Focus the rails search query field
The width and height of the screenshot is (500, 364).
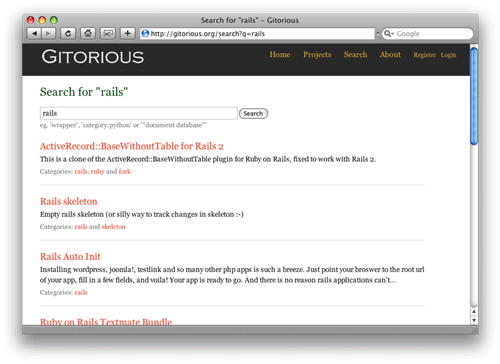[139, 113]
